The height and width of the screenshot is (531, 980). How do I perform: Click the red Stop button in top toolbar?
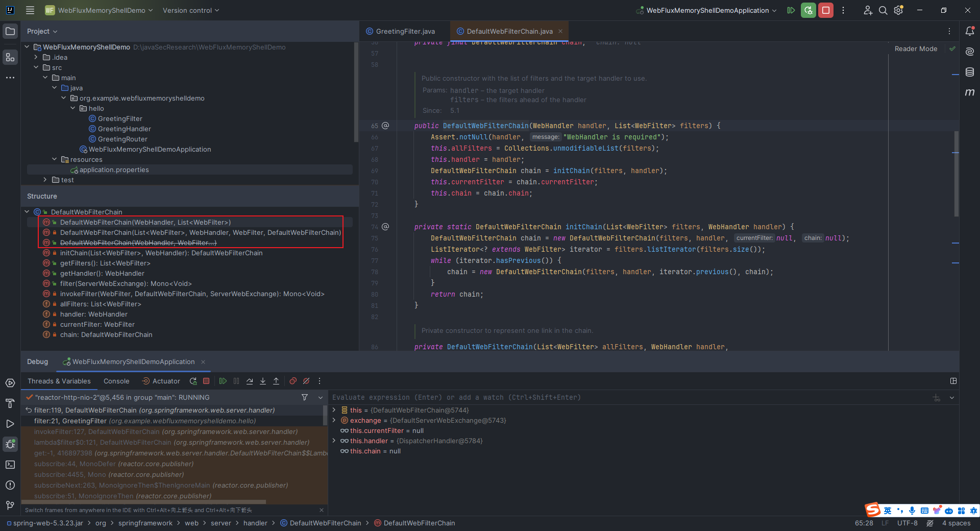pos(826,10)
